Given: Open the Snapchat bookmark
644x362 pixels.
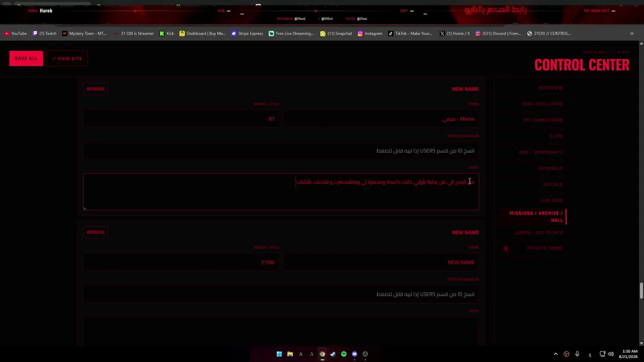Looking at the screenshot, I should click(336, 34).
